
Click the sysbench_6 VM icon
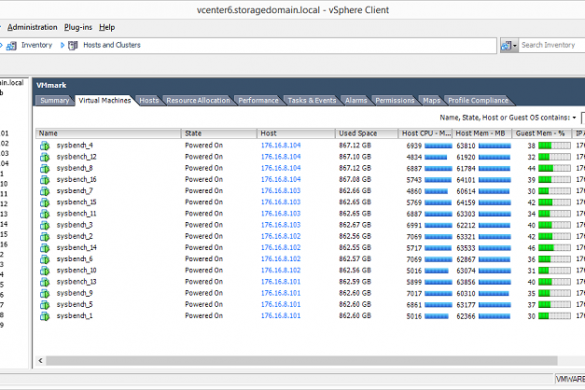click(x=45, y=259)
